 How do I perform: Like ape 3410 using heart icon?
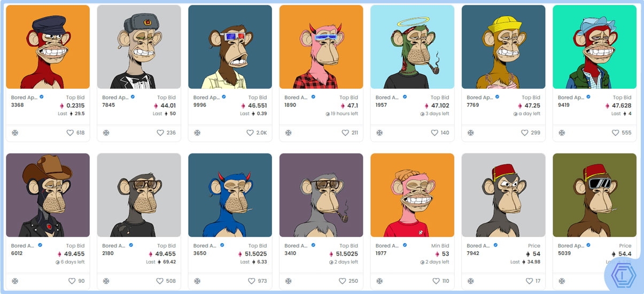click(343, 281)
